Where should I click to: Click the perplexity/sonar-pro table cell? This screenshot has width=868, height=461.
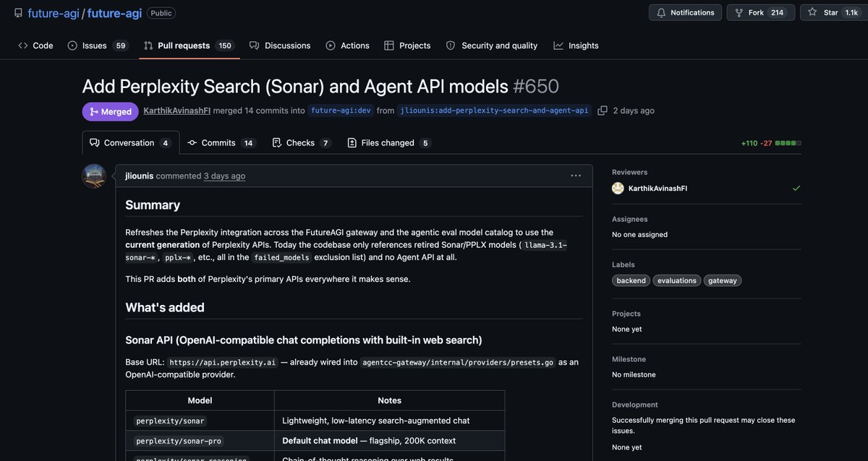[200, 441]
